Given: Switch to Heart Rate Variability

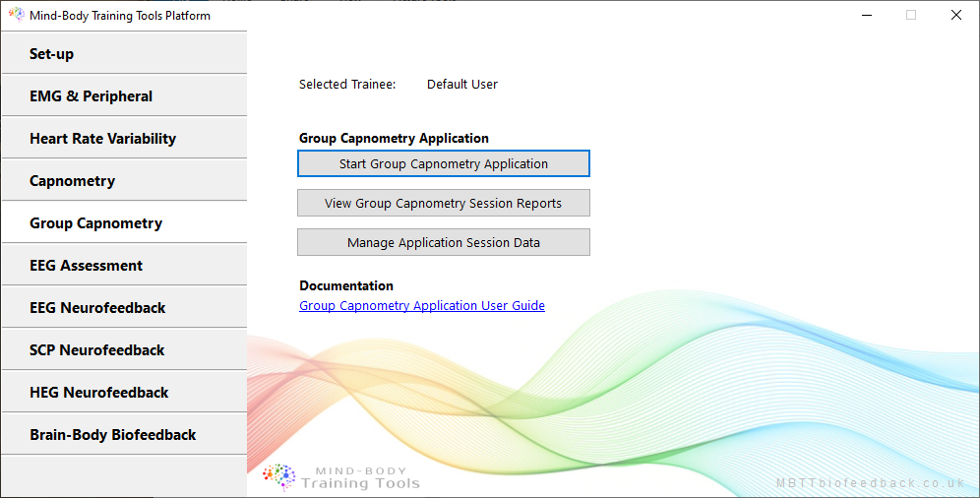Looking at the screenshot, I should (x=124, y=138).
